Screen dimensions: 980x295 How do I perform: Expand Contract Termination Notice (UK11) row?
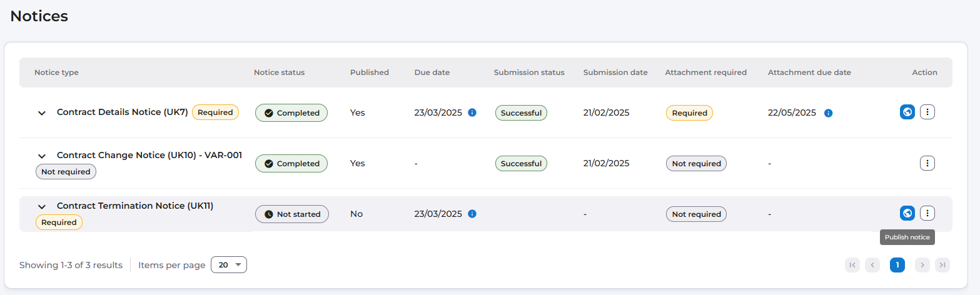tap(42, 206)
